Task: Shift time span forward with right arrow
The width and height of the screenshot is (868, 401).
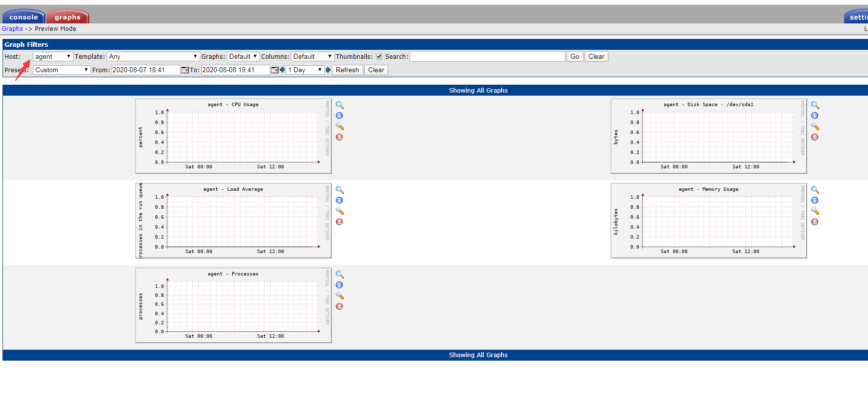Action: 328,70
